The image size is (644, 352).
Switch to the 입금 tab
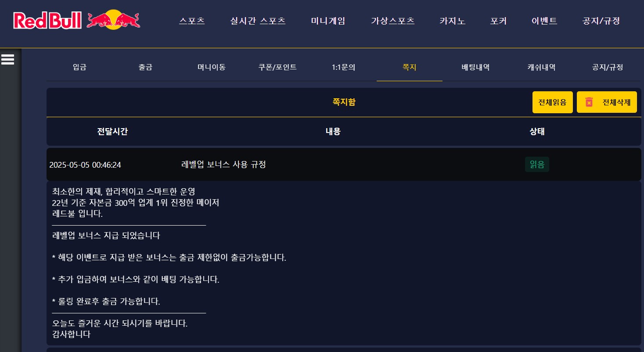[79, 67]
